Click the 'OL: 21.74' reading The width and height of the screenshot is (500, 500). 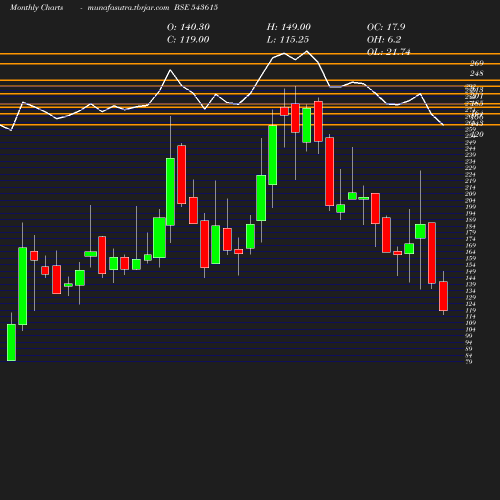tap(389, 52)
